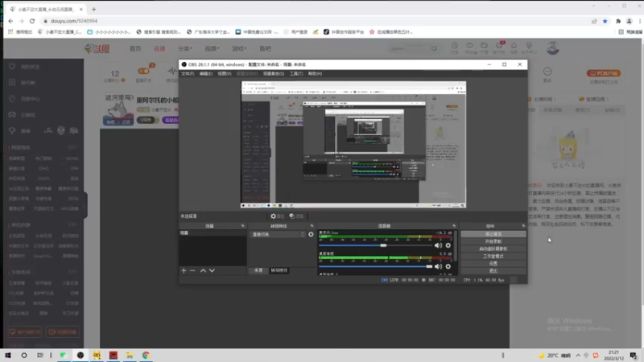This screenshot has width=644, height=362.
Task: Open the OBS 工具(T) Tools menu
Action: pos(296,74)
